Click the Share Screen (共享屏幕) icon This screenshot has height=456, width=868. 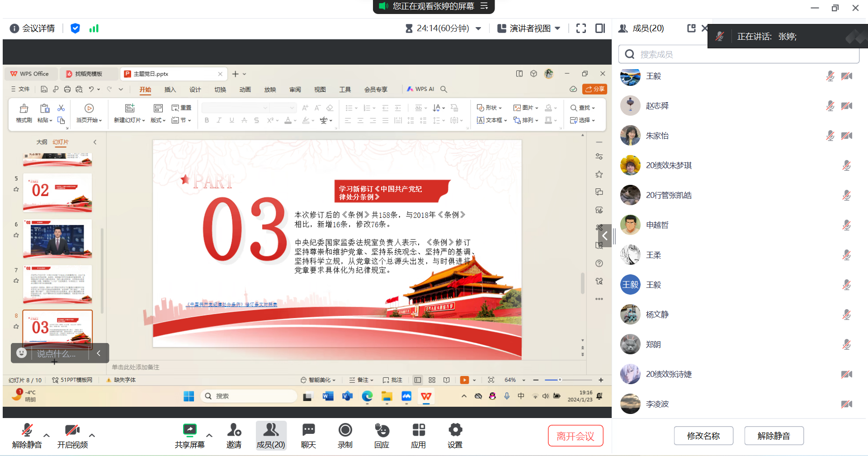(x=189, y=431)
